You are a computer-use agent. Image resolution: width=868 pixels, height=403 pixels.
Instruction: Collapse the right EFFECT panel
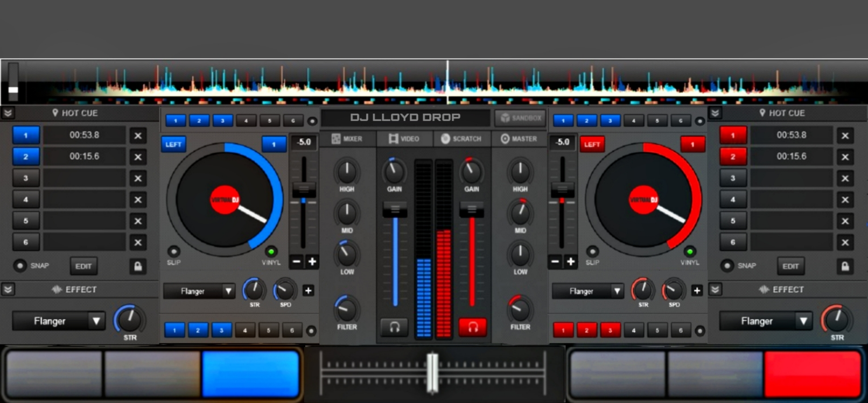[715, 289]
